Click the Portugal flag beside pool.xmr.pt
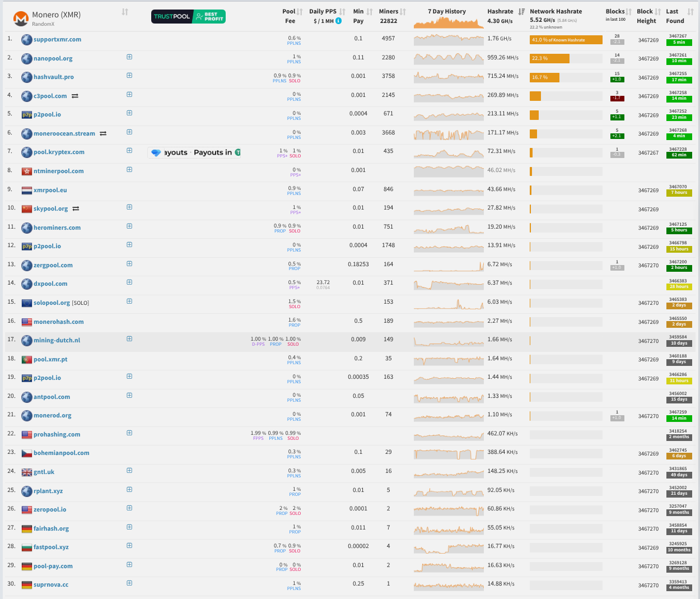700x599 pixels. tap(26, 359)
